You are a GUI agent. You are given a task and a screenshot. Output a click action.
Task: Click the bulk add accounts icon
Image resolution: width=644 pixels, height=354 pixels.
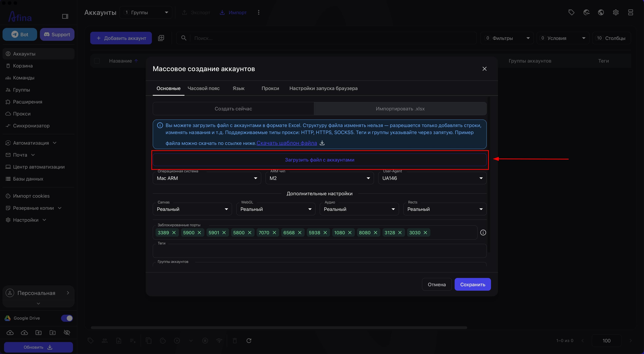point(161,38)
